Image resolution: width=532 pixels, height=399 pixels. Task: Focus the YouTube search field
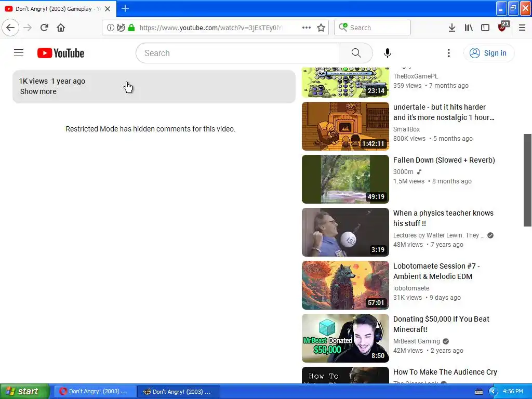237,53
